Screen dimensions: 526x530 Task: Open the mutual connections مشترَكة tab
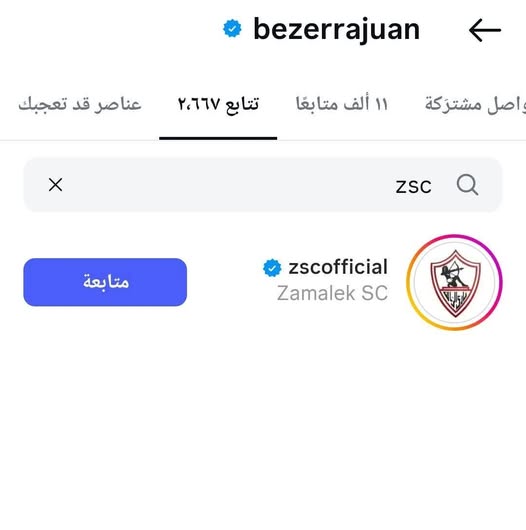click(x=475, y=104)
